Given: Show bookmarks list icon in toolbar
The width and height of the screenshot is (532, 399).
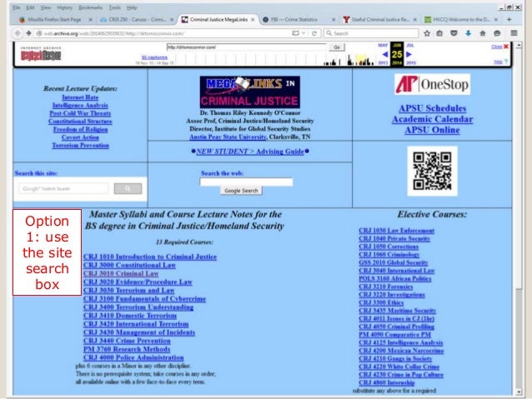Looking at the screenshot, I should coord(439,33).
